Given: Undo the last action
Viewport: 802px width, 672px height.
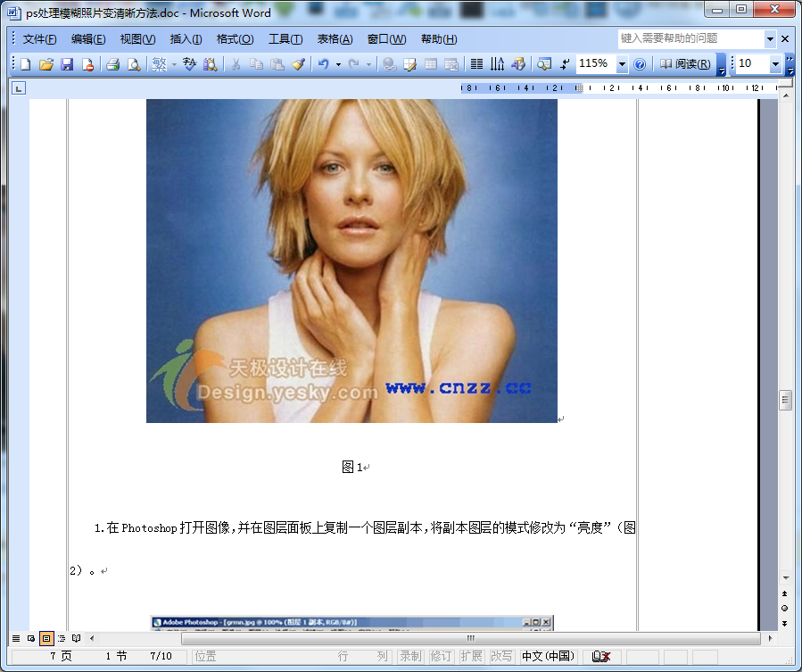Looking at the screenshot, I should click(x=323, y=64).
